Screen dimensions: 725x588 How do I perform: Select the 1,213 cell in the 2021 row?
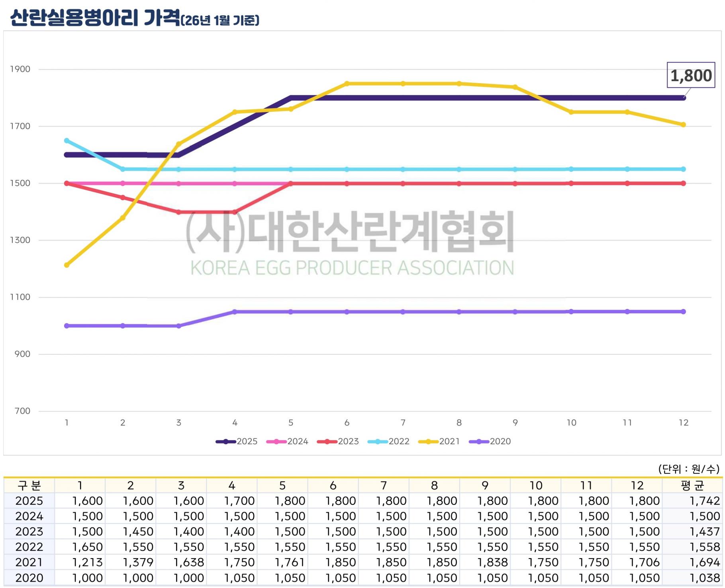point(87,563)
